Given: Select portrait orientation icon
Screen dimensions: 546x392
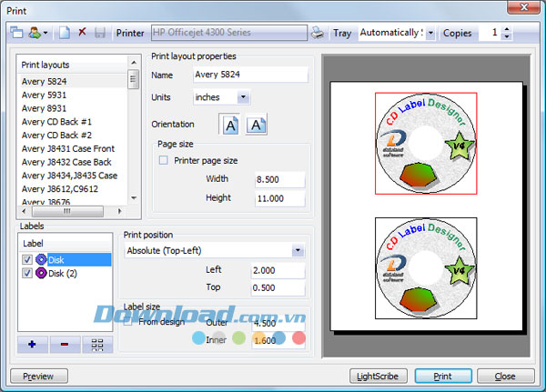Looking at the screenshot, I should pyautogui.click(x=230, y=125).
